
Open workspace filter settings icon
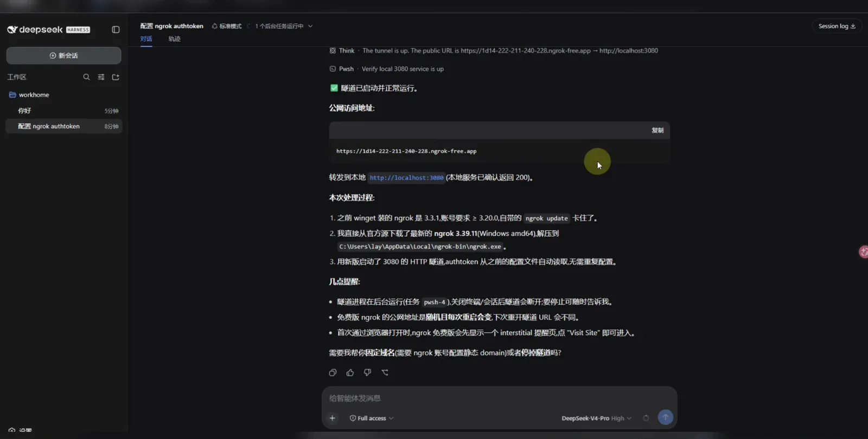101,77
